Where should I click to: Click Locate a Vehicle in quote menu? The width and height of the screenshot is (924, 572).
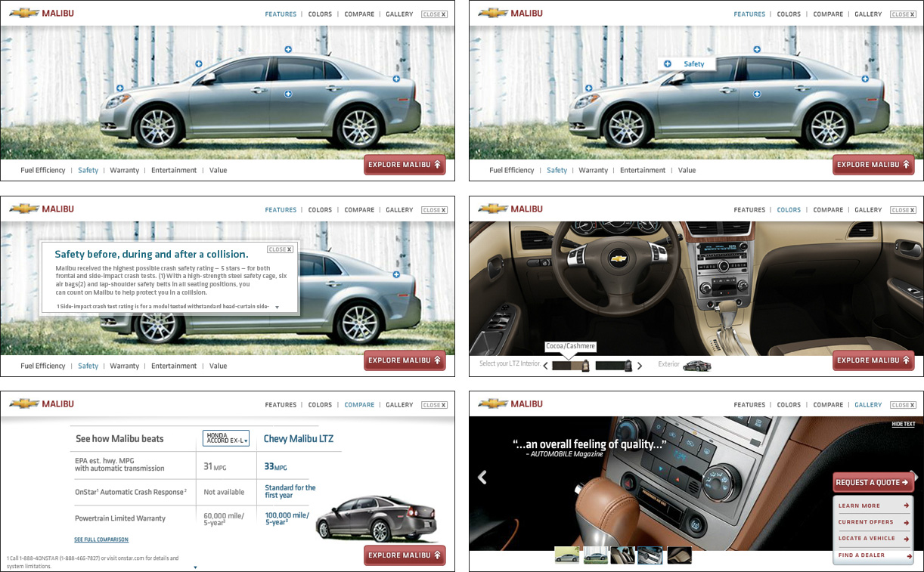873,539
